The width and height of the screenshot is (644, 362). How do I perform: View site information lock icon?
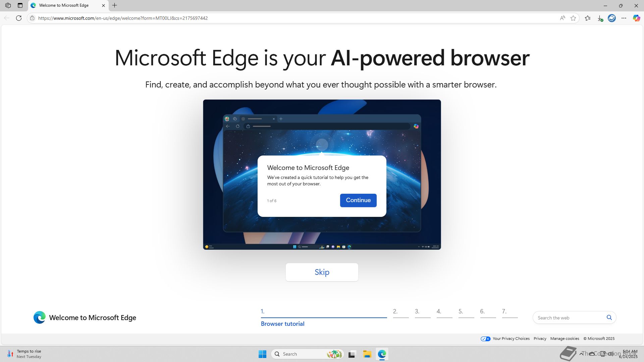(32, 18)
